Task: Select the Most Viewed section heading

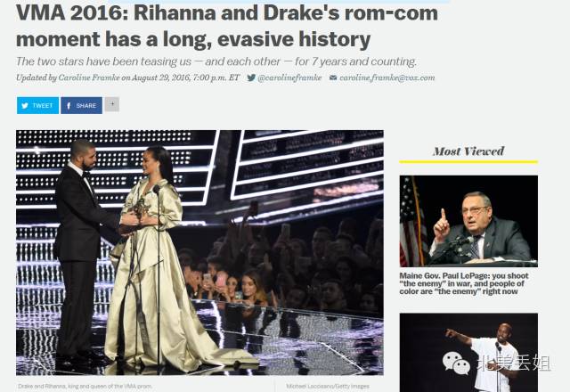Action: tap(468, 151)
